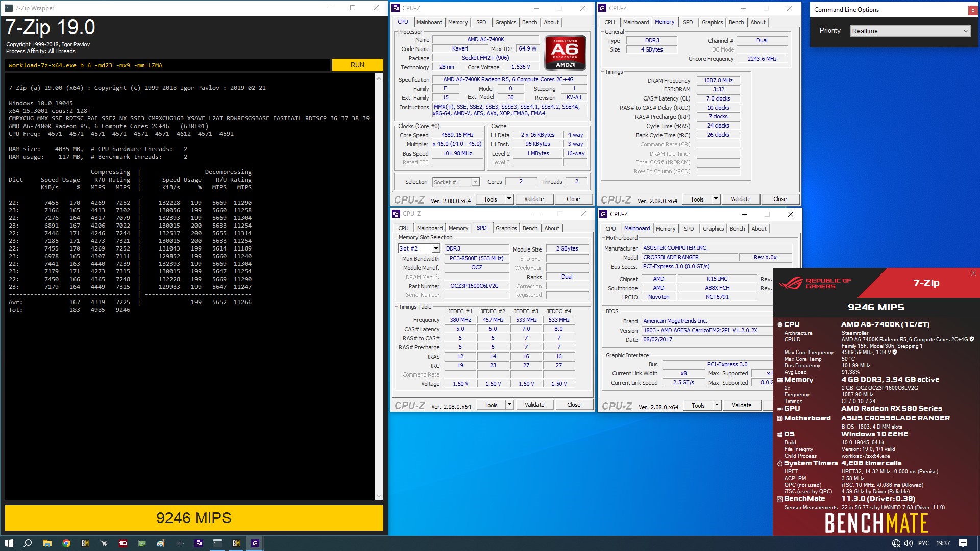The height and width of the screenshot is (551, 980).
Task: Expand Tools arrow in CPU tab window
Action: [509, 199]
